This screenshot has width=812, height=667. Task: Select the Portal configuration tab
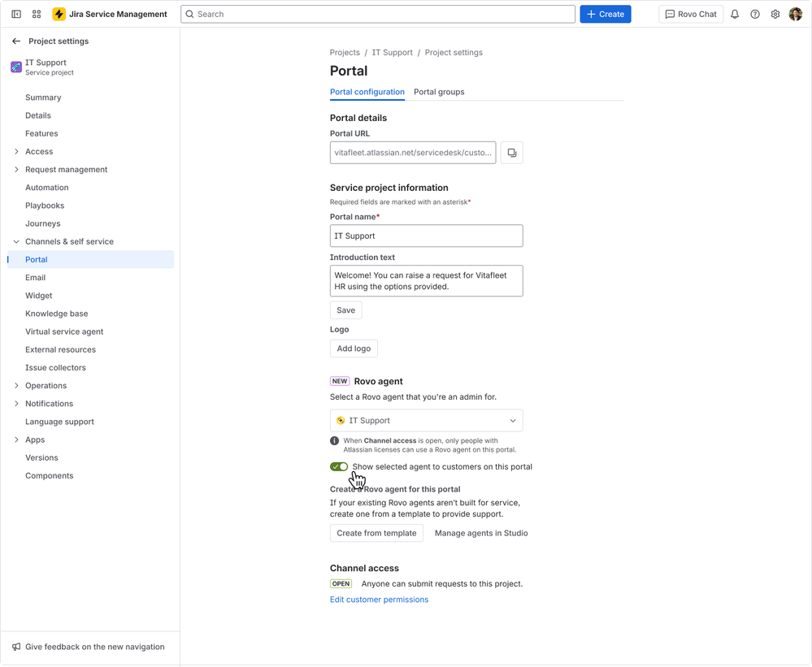click(x=367, y=92)
